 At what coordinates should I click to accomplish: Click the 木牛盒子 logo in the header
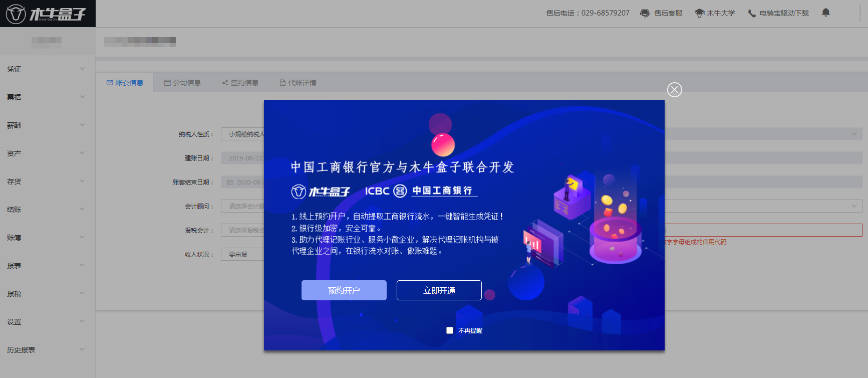[x=46, y=14]
